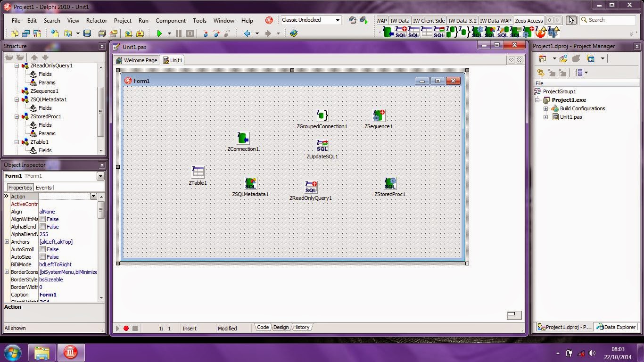The height and width of the screenshot is (362, 644).
Task: Close the Structure panel
Action: (x=102, y=46)
